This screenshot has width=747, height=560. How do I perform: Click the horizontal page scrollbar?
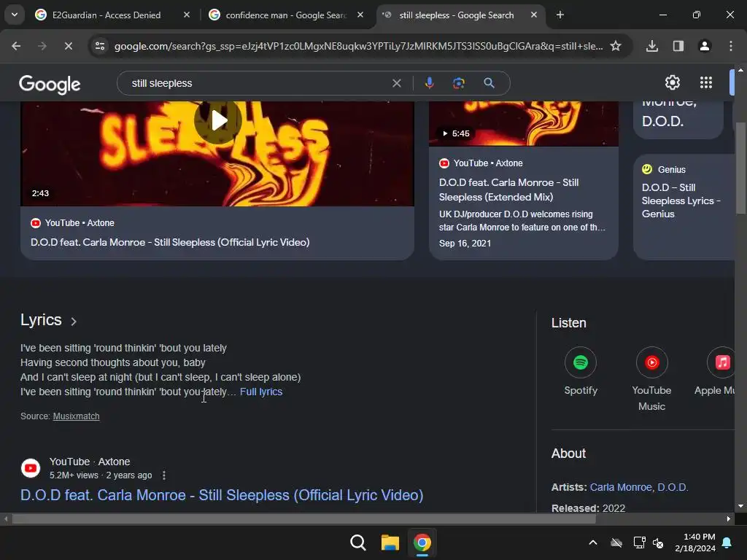pyautogui.click(x=303, y=519)
